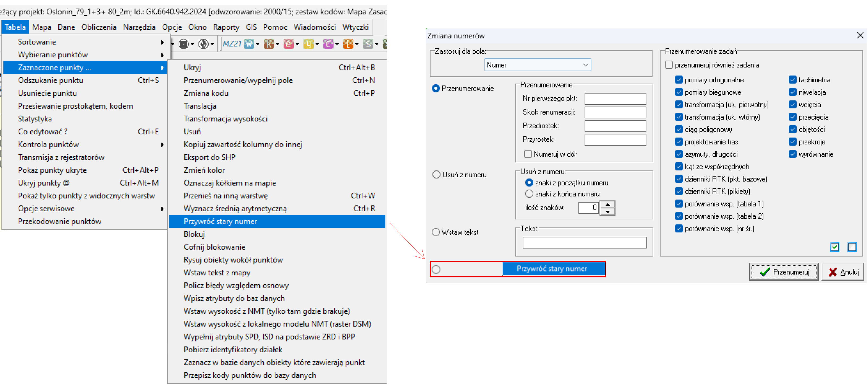
Task: Toggle 'pomiary ortogonalne' checkbox
Action: click(x=679, y=80)
